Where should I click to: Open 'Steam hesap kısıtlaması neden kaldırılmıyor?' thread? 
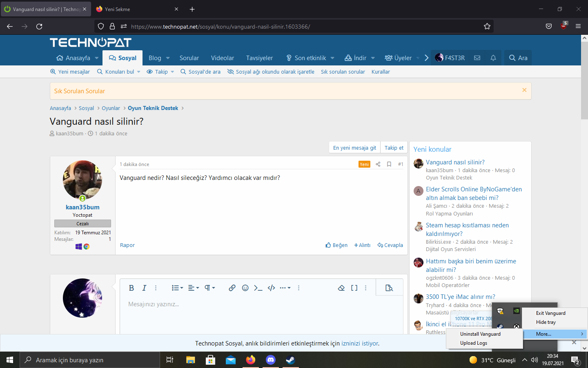pos(467,229)
